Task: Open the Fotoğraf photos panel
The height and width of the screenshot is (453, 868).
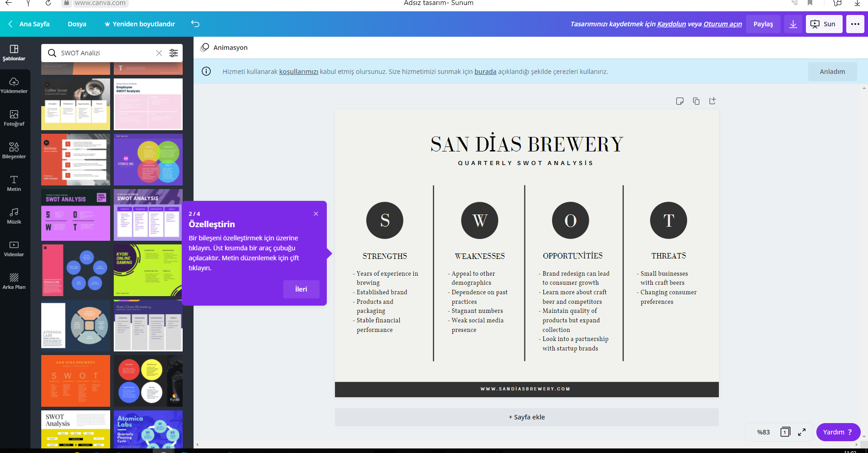Action: pyautogui.click(x=14, y=118)
